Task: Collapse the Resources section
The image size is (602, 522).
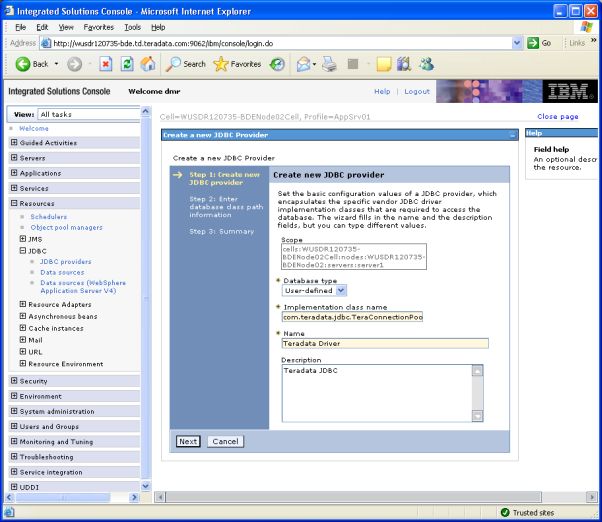Action: (x=14, y=203)
